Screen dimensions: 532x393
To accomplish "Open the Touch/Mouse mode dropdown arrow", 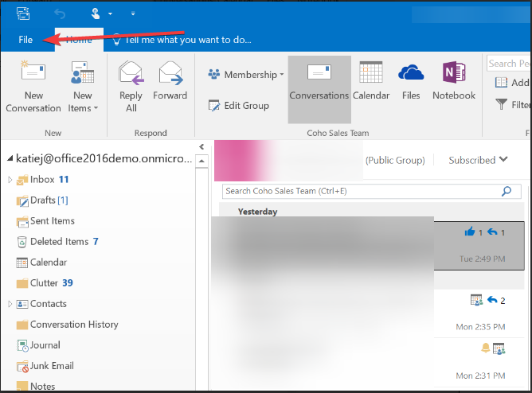I will click(110, 14).
